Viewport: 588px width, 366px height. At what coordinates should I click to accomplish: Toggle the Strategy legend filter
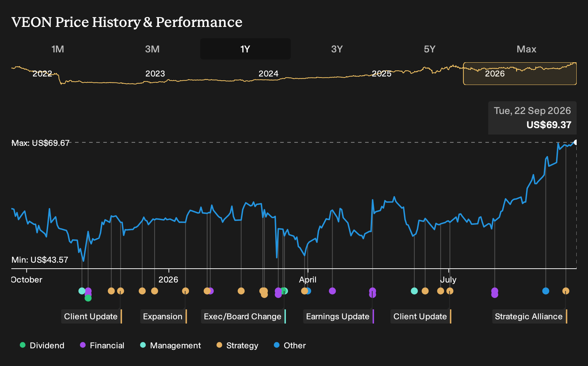237,345
